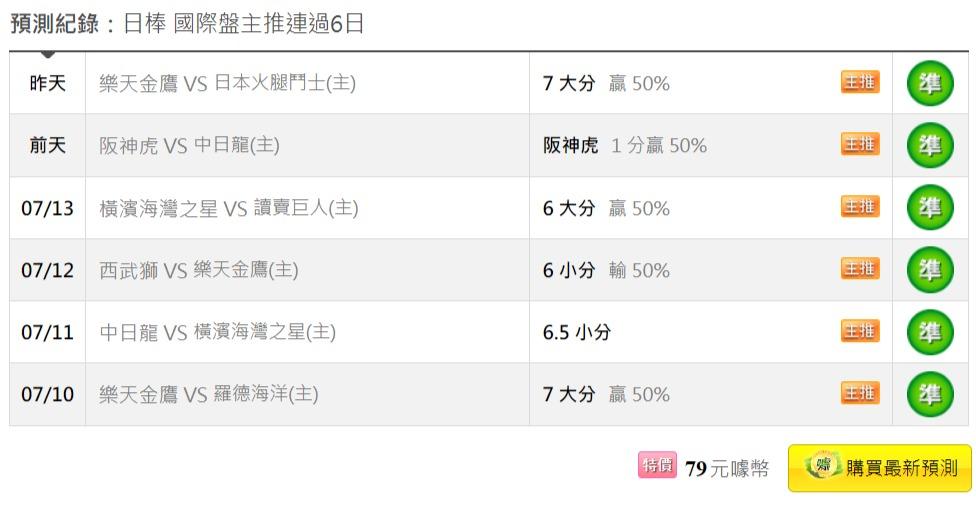Click the 6.5 小分 prediction on 07/11
The image size is (976, 531).
pos(576,332)
